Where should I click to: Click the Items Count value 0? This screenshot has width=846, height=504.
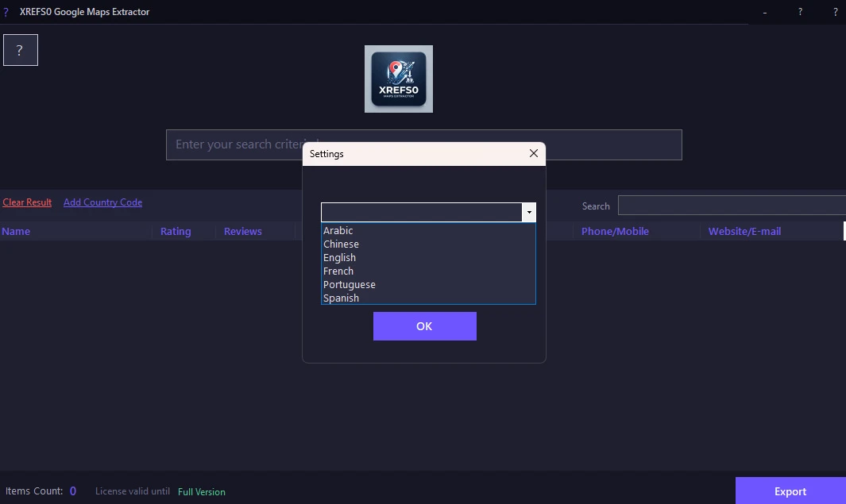(x=73, y=491)
